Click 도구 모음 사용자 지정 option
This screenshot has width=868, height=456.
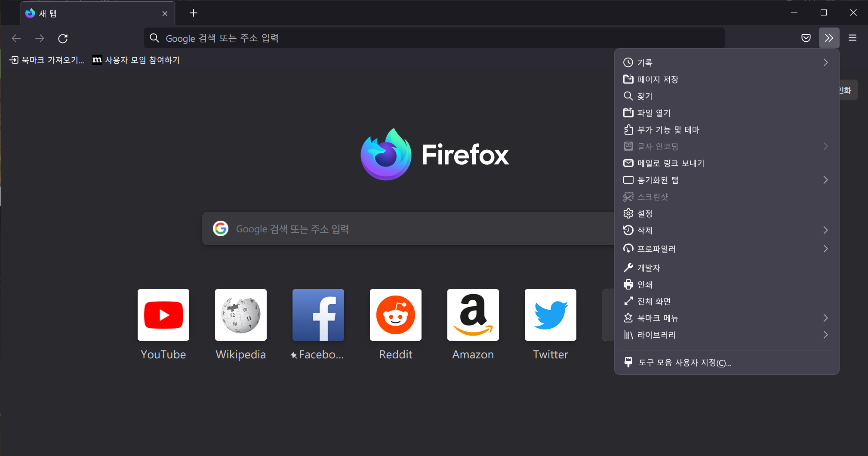(x=726, y=363)
